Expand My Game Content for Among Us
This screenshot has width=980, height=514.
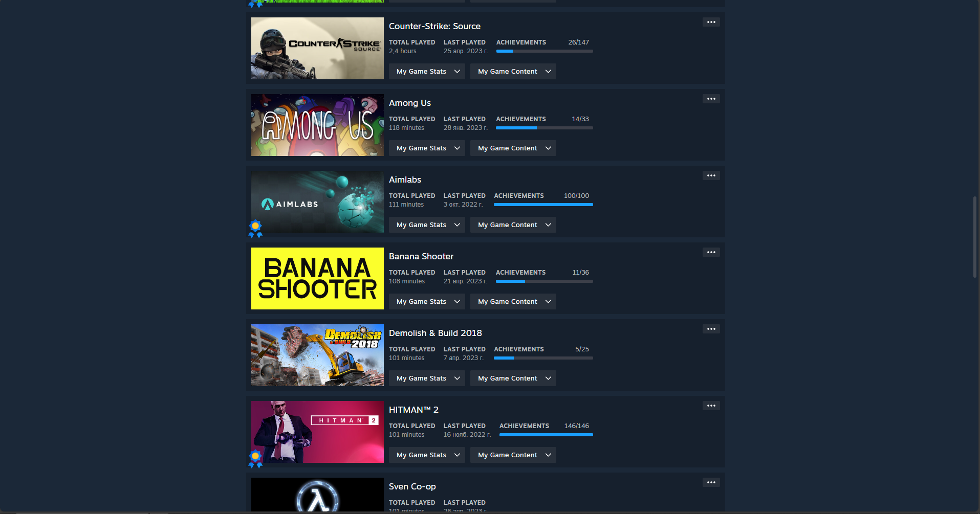[x=513, y=148]
